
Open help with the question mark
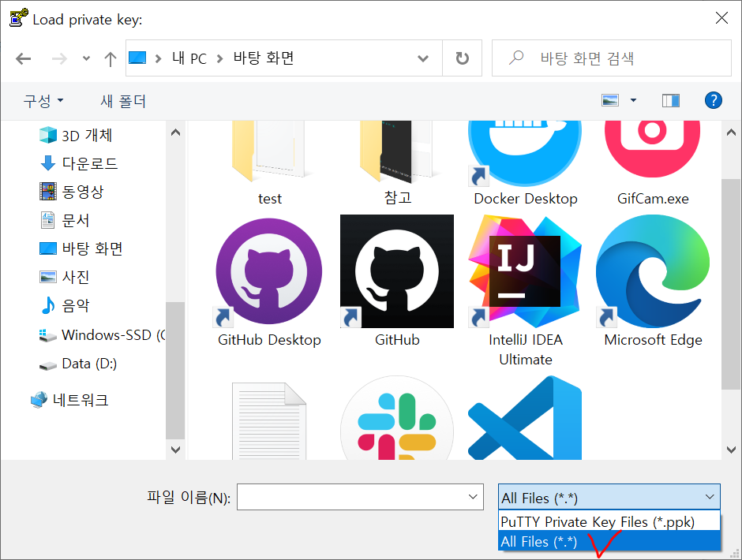tap(713, 100)
